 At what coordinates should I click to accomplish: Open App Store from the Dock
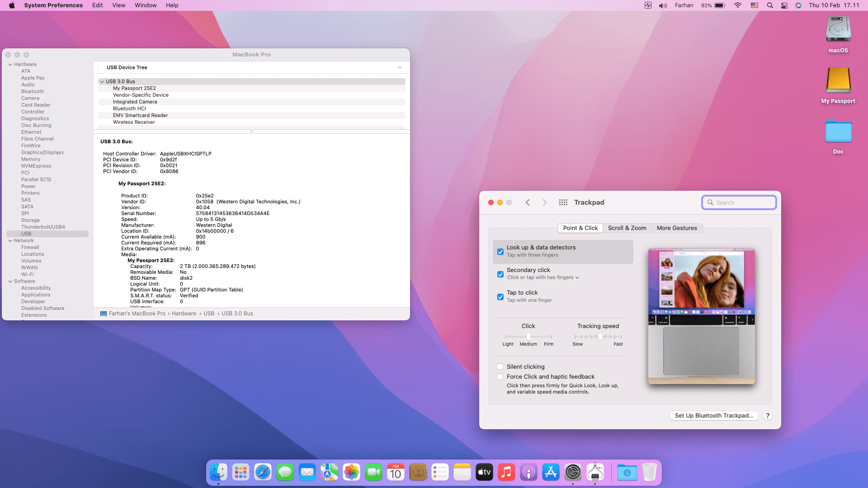pyautogui.click(x=551, y=472)
